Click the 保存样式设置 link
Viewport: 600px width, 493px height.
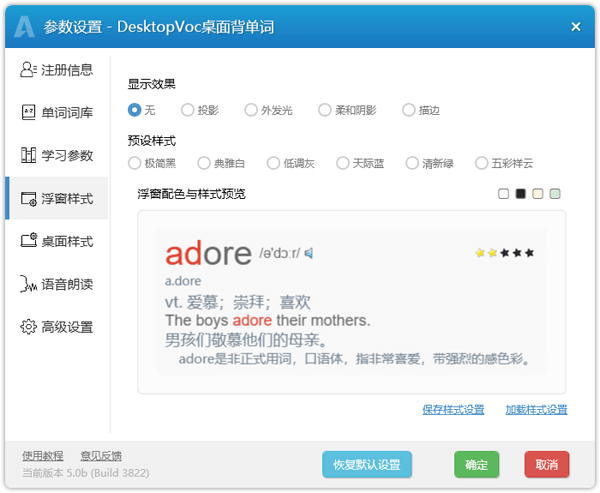click(x=453, y=410)
